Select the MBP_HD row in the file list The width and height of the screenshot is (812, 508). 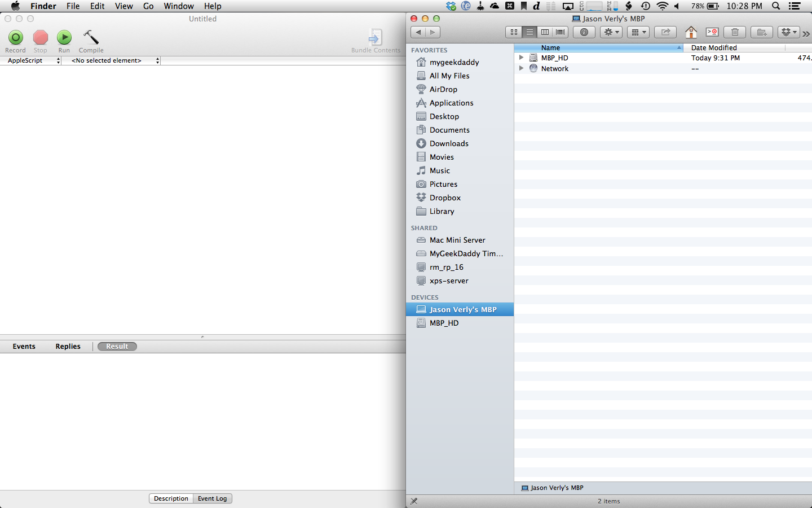click(663, 58)
